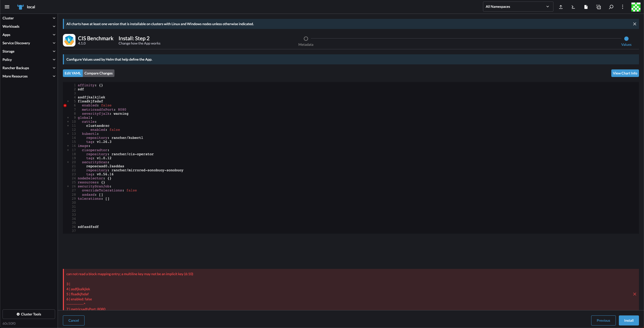Open the kebab options menu in the header

[622, 7]
